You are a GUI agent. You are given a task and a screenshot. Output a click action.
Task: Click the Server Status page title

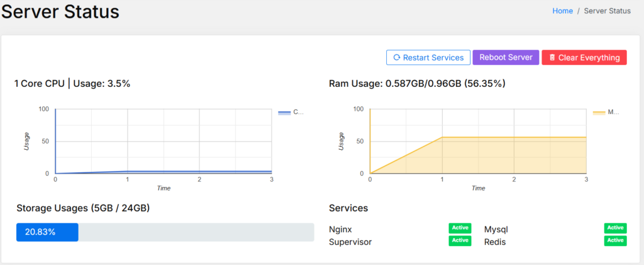(60, 11)
